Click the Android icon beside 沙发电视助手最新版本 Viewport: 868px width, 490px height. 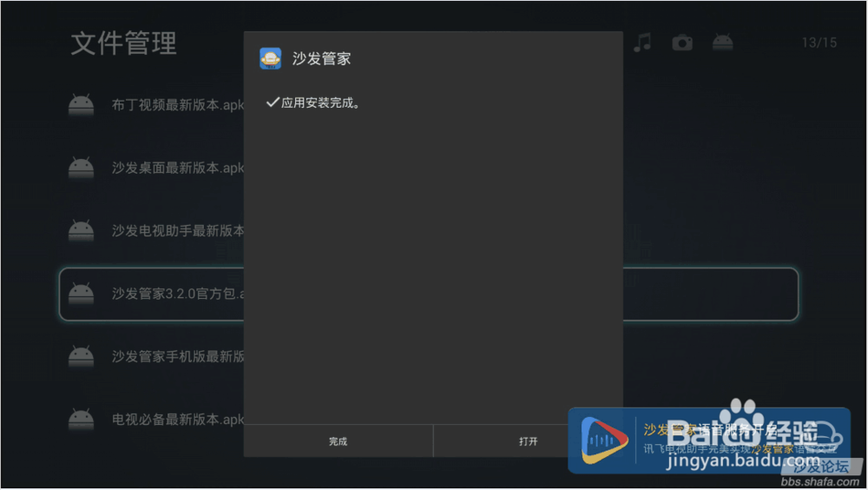pyautogui.click(x=81, y=230)
